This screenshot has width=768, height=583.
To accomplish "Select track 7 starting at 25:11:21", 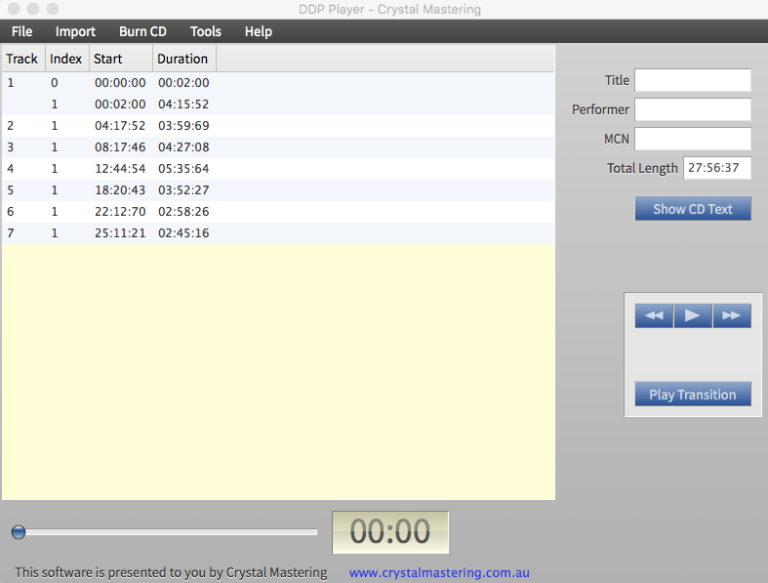I will (x=150, y=233).
